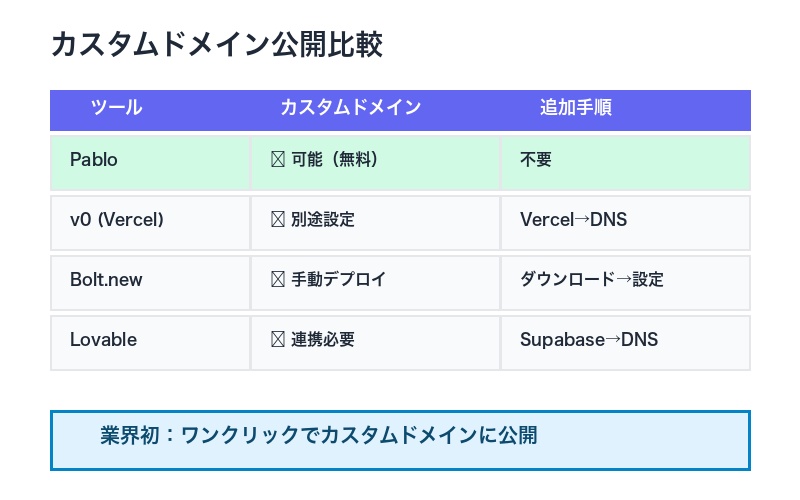Select the カスタムドメイン column header
800x500 pixels.
click(x=350, y=108)
